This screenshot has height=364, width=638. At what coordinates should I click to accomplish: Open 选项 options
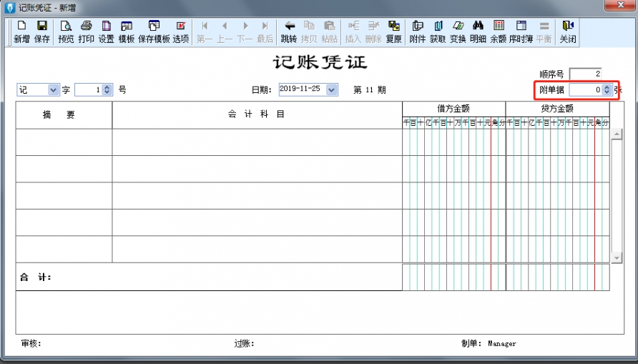pos(181,31)
